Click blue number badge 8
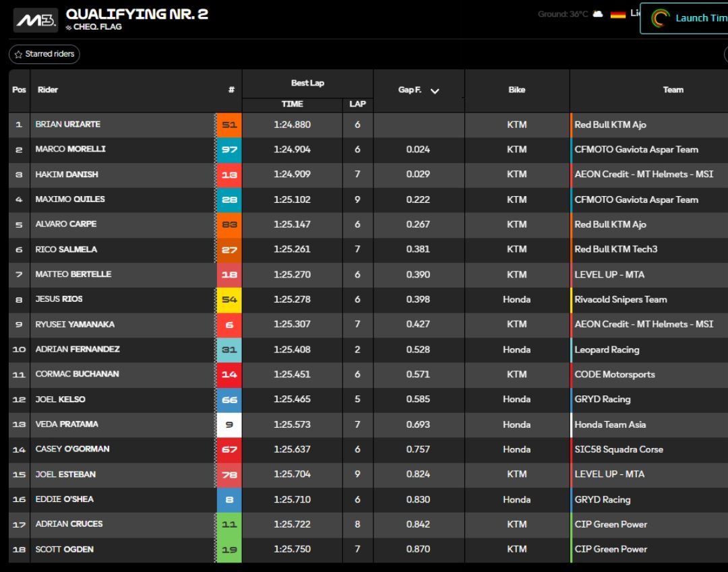 229,500
